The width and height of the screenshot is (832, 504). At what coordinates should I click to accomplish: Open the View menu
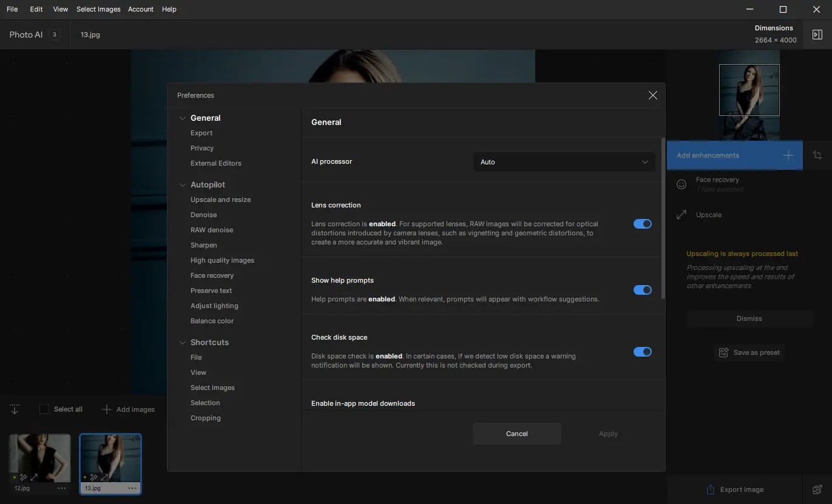[x=61, y=9]
